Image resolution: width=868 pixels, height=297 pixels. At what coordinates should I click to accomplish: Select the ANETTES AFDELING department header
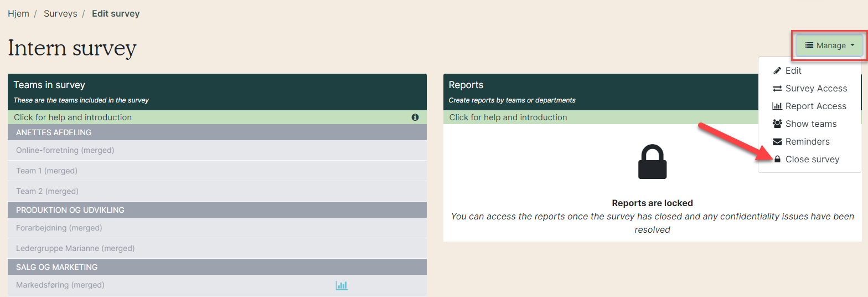[x=217, y=132]
